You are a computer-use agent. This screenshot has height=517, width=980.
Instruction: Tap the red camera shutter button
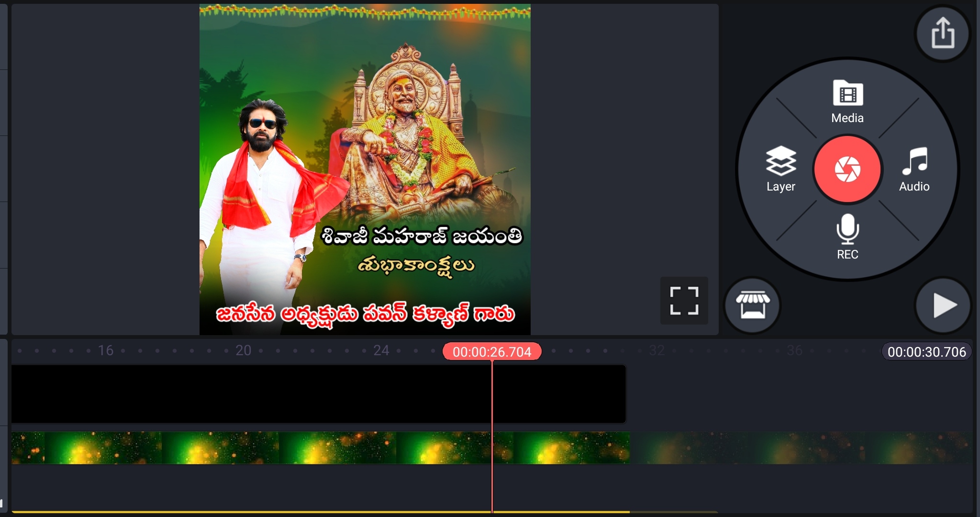coord(847,169)
